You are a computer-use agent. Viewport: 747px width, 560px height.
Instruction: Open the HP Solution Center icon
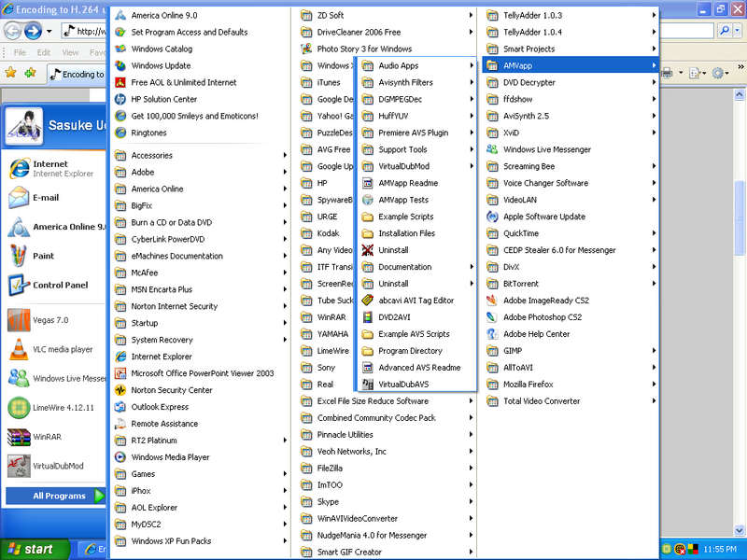click(120, 99)
